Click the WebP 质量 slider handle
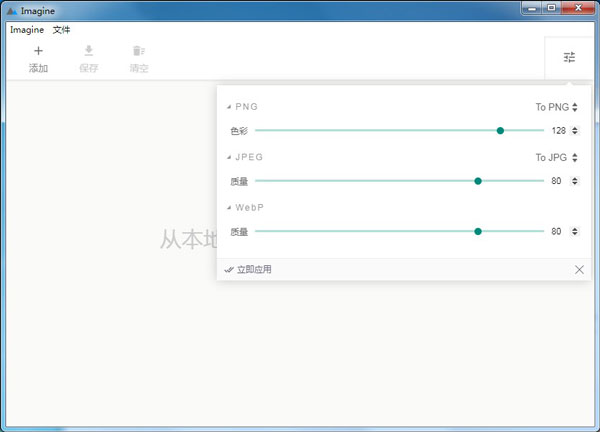The width and height of the screenshot is (600, 432). click(x=478, y=231)
